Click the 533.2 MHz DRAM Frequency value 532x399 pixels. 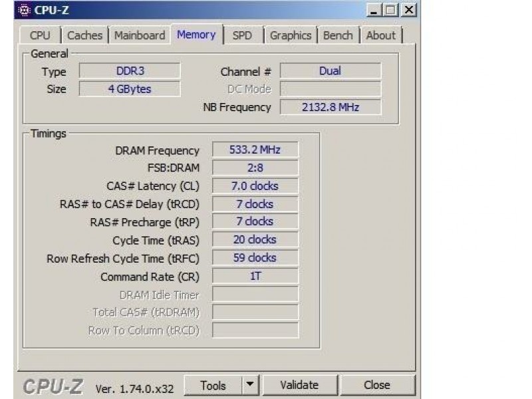tap(255, 150)
